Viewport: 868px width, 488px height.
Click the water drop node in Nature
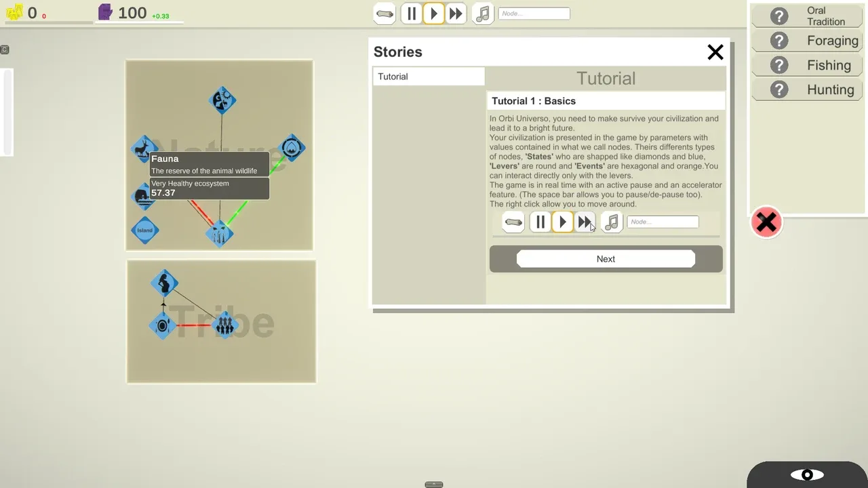click(x=292, y=148)
